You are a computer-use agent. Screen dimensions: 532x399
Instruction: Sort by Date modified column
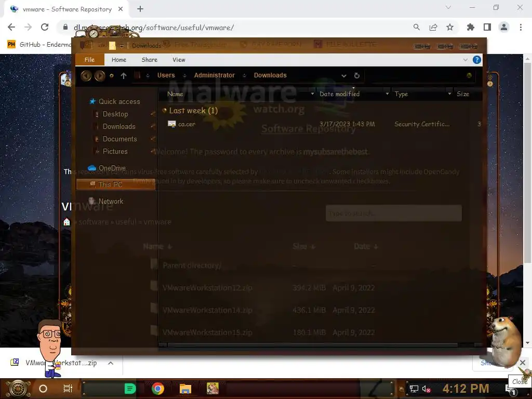pos(339,94)
